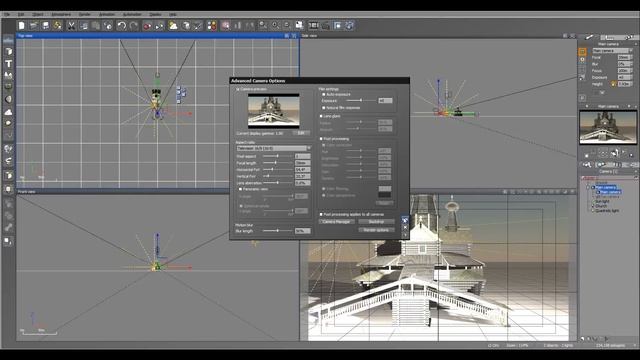Select the Cut scissors icon

tap(71, 25)
